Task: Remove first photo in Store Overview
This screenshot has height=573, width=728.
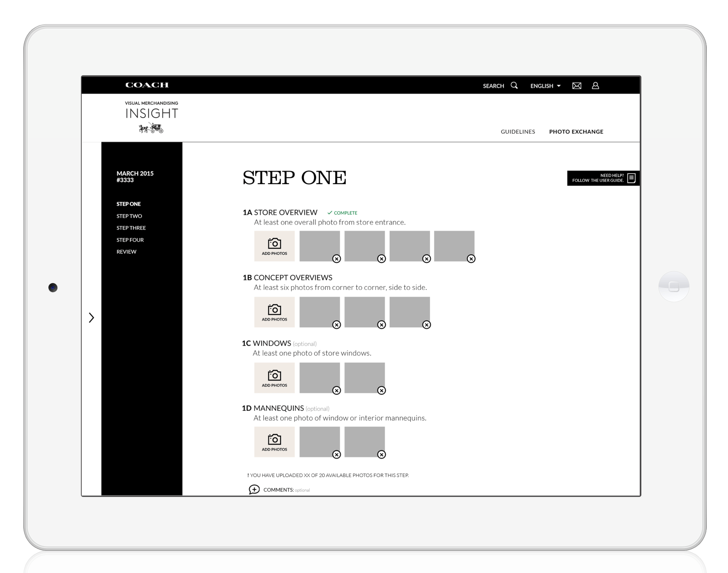Action: pos(336,259)
